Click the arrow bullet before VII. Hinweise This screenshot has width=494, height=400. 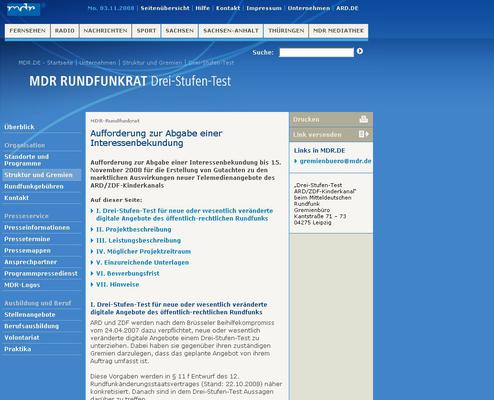pyautogui.click(x=92, y=284)
